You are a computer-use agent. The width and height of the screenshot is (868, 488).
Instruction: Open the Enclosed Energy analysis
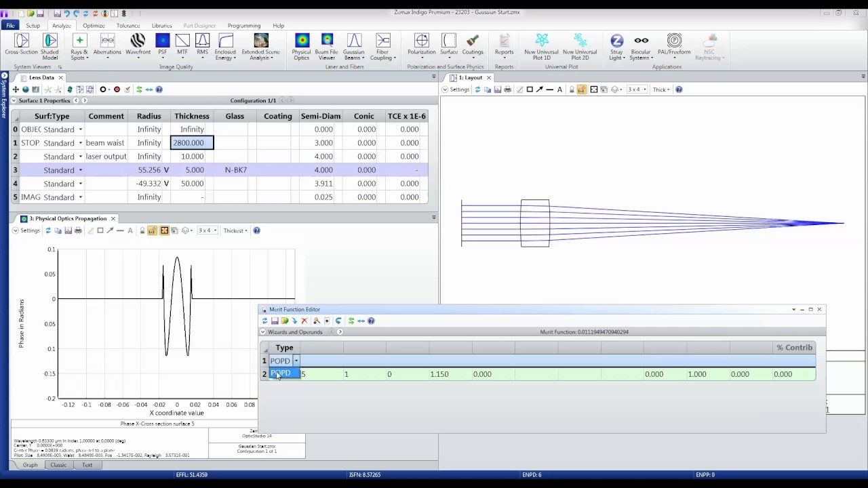(225, 47)
